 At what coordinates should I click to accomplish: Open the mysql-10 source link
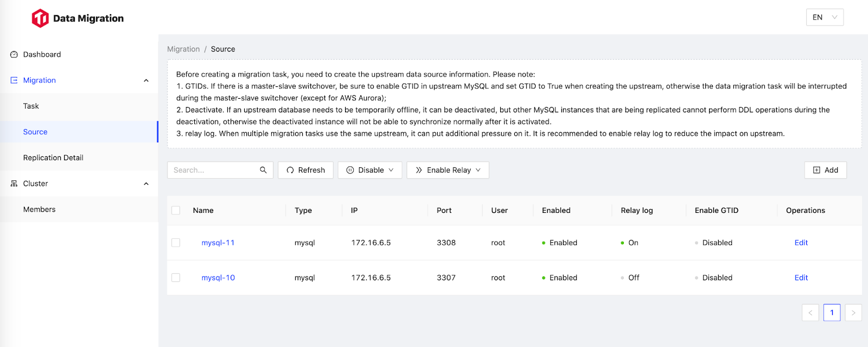218,277
